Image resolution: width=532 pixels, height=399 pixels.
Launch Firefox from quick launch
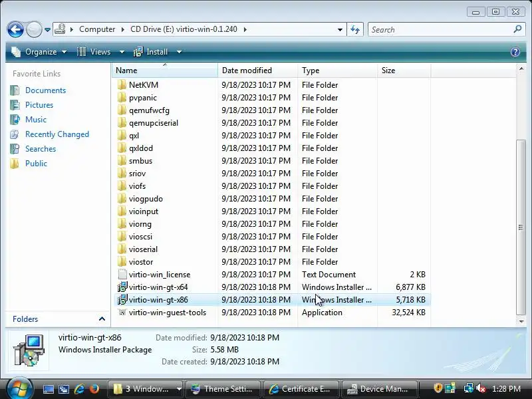tap(94, 389)
